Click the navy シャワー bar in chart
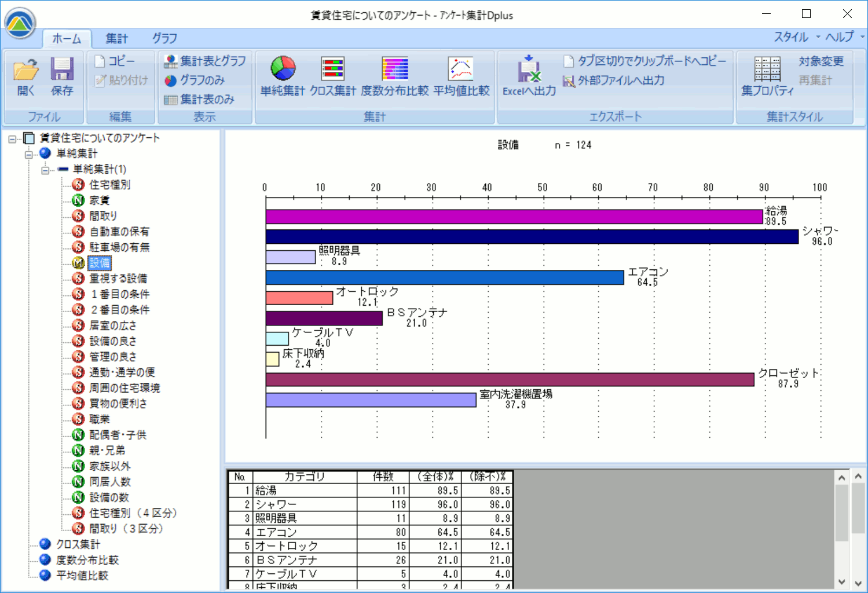This screenshot has width=868, height=593. coord(532,236)
